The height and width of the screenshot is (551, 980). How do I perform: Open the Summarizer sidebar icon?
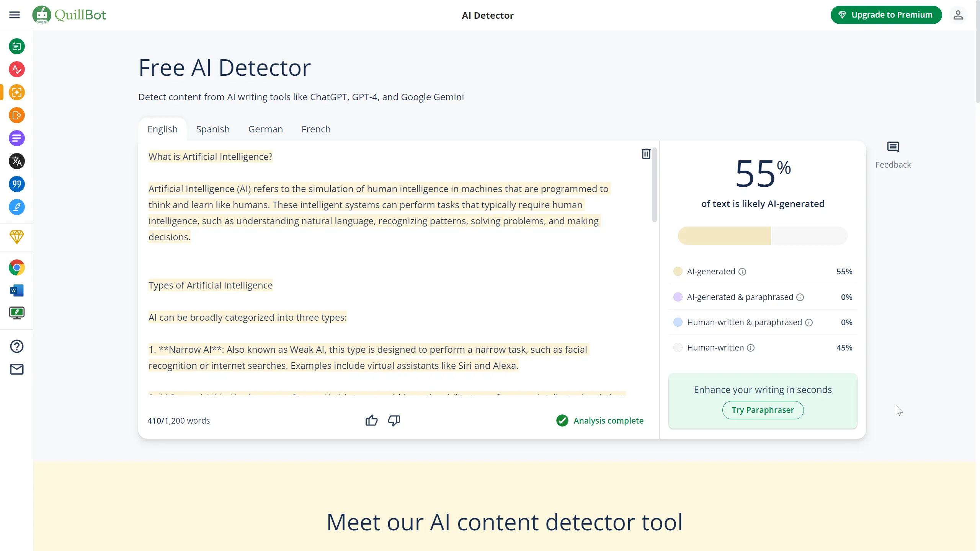pos(17,138)
